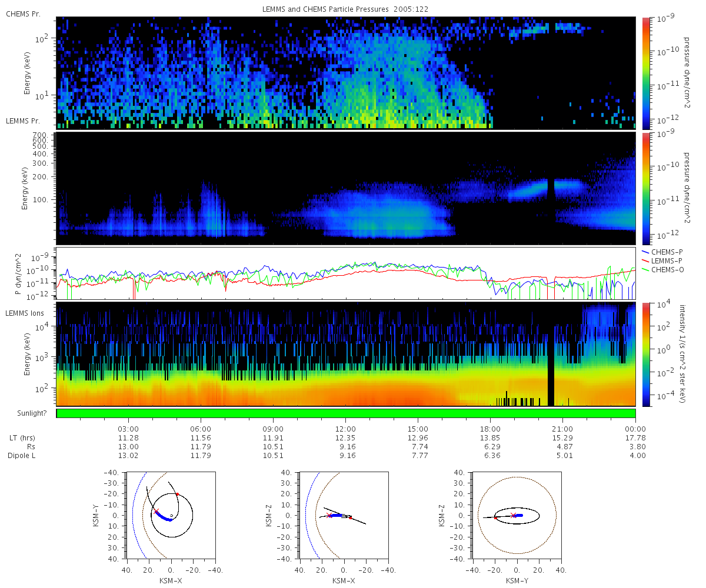
Task: Click the LT value 15.29
Action: [x=562, y=438]
